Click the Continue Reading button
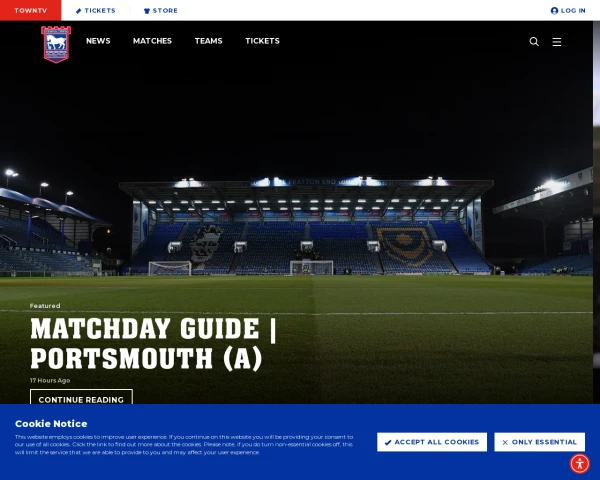The width and height of the screenshot is (600, 480). 82,397
